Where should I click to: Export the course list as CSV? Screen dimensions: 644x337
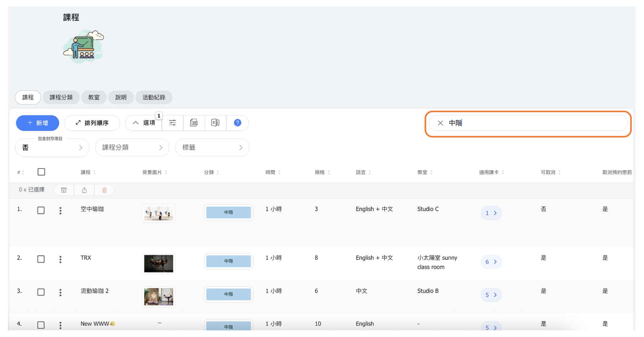click(194, 123)
